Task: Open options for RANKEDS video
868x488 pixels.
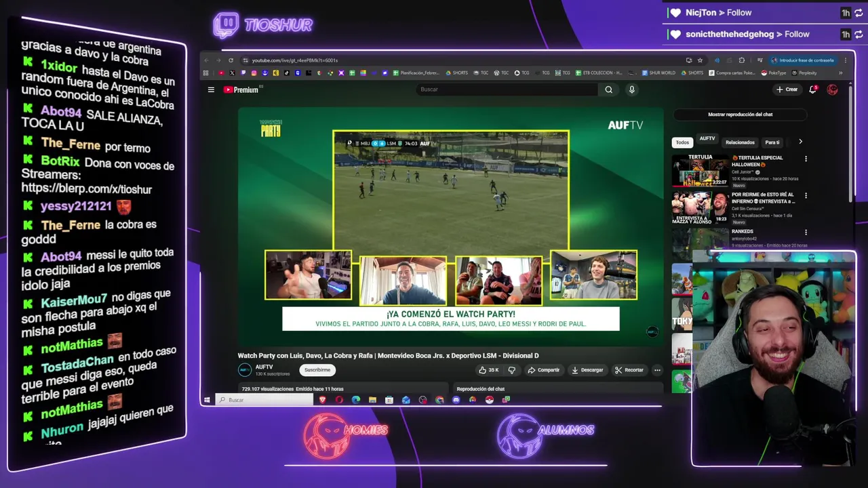Action: click(x=806, y=232)
